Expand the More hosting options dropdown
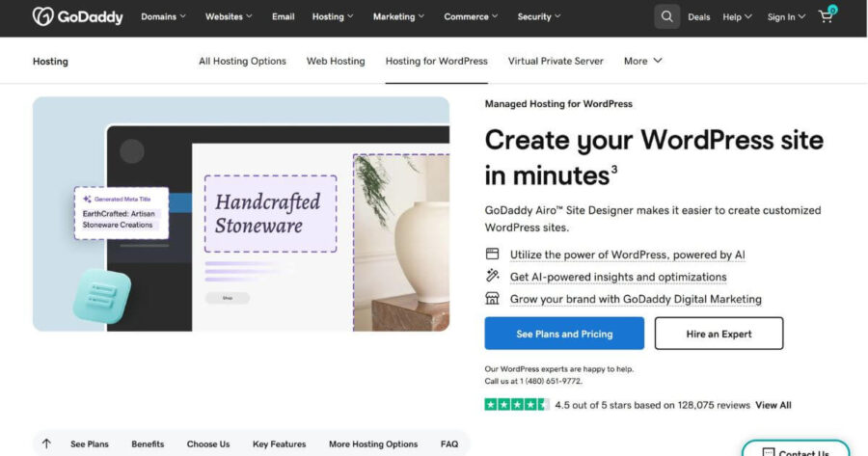The width and height of the screenshot is (868, 456). tap(642, 61)
